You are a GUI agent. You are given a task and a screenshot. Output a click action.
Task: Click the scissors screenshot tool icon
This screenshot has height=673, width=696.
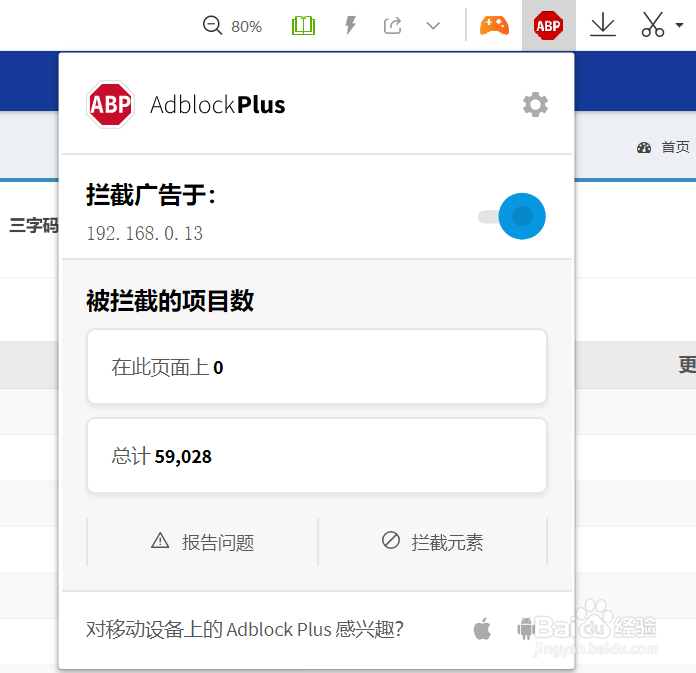click(x=652, y=24)
